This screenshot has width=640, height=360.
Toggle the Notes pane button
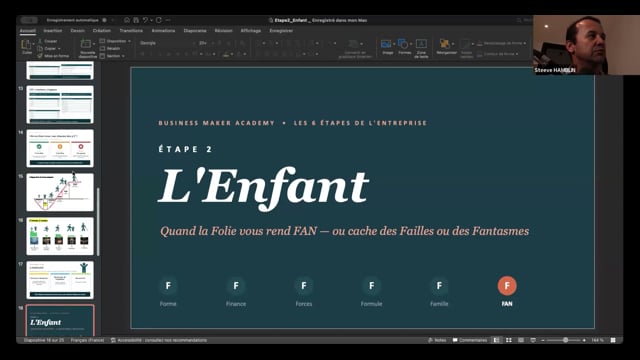(x=437, y=340)
